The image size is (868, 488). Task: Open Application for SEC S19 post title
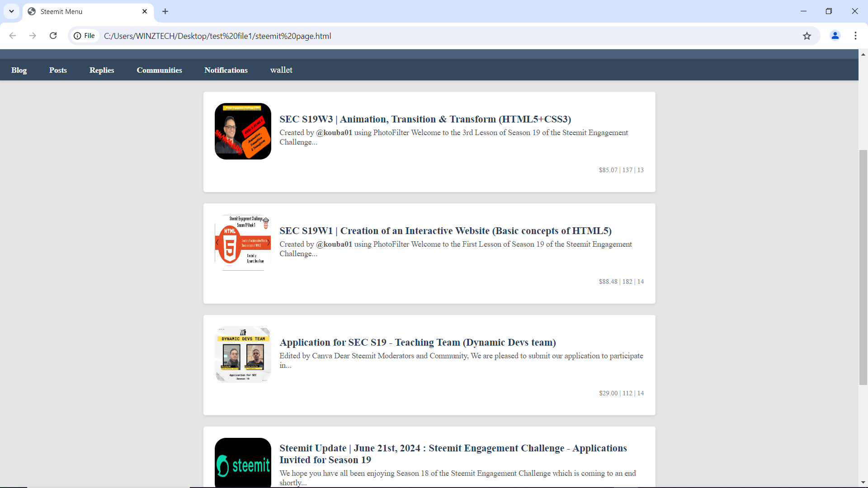pyautogui.click(x=418, y=343)
